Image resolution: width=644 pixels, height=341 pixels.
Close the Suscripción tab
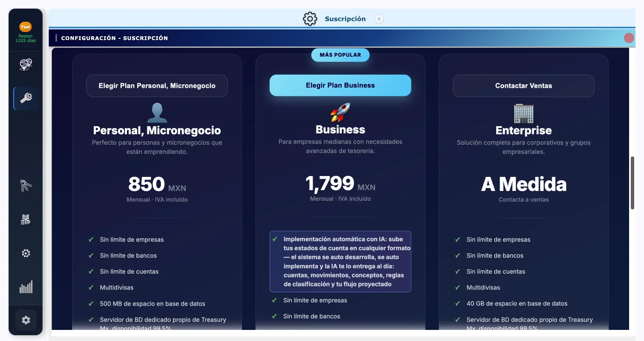[379, 19]
